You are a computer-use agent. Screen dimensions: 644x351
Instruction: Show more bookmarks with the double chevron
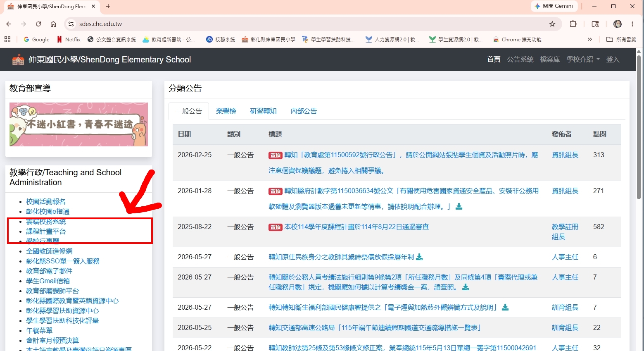[x=589, y=39]
